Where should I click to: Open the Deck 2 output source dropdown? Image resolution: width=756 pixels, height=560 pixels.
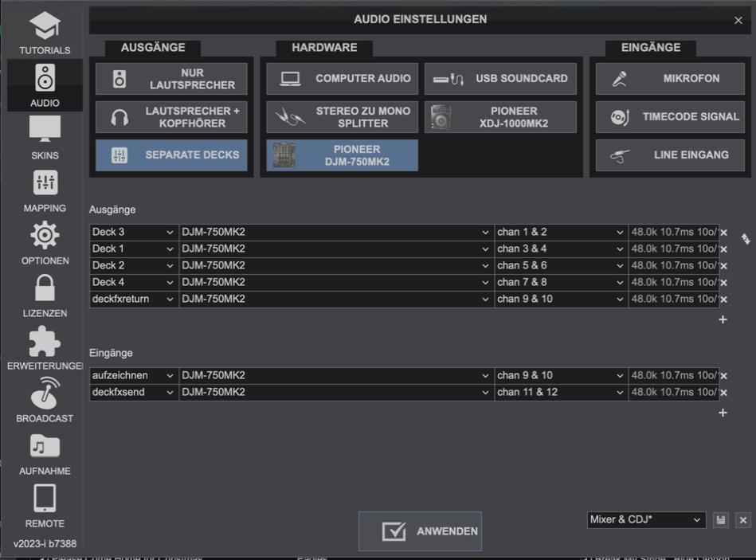[x=134, y=265]
